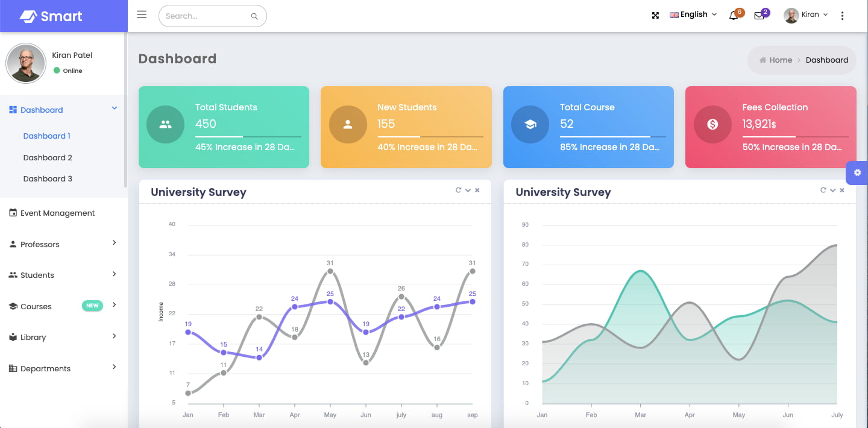The image size is (868, 428).
Task: Click the Total Course graduation cap icon
Action: 530,124
